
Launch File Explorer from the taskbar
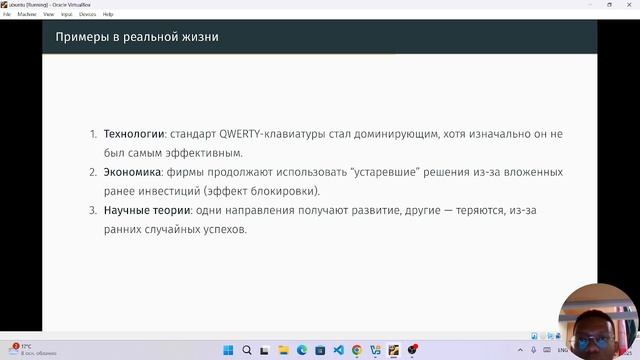pyautogui.click(x=283, y=350)
